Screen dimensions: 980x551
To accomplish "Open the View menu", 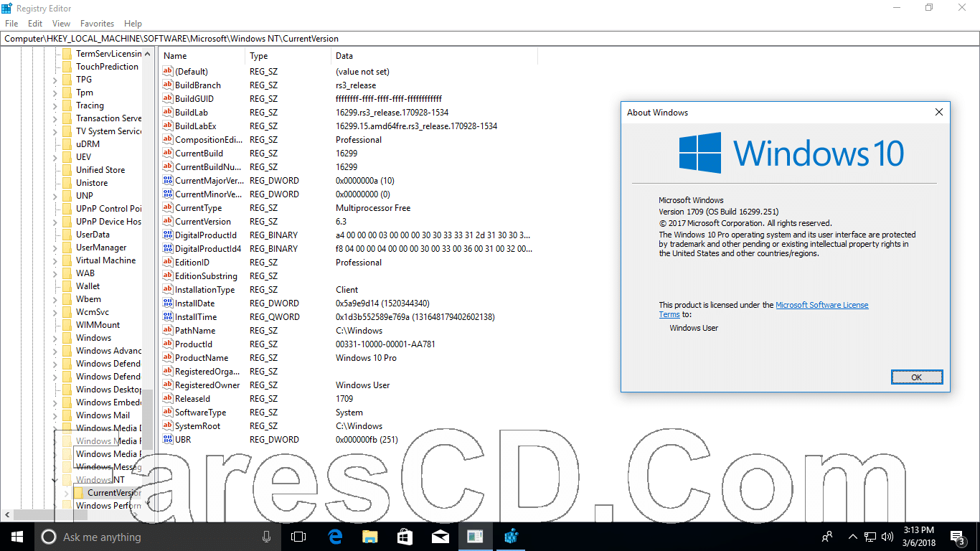I will coord(61,24).
